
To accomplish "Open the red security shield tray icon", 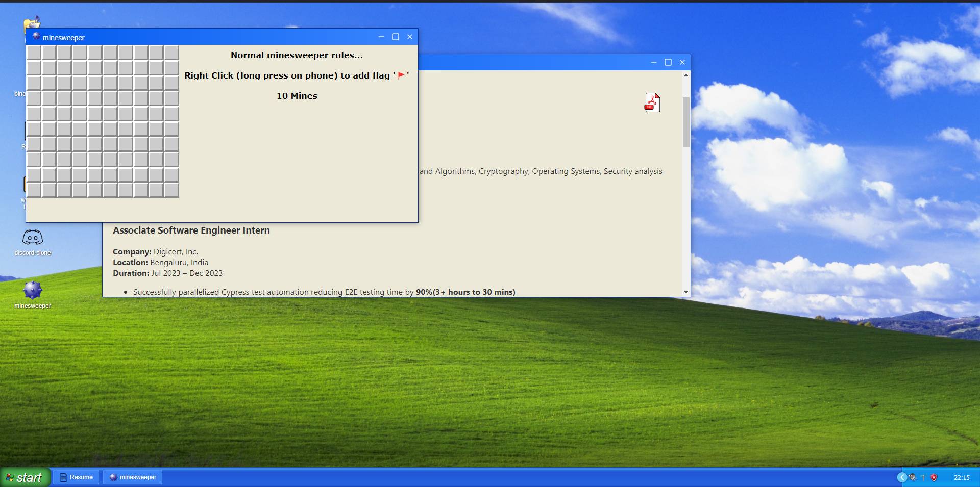I will point(934,477).
